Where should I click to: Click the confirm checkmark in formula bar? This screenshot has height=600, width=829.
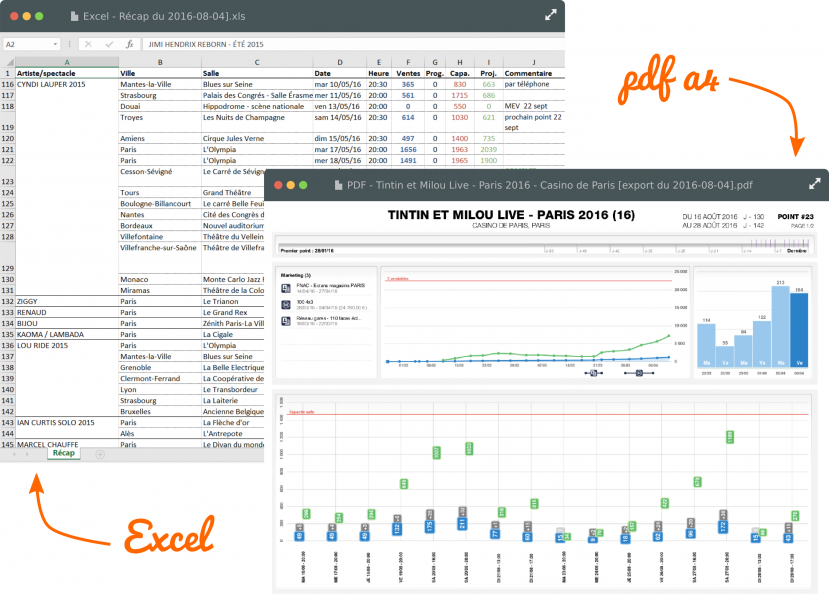[108, 45]
